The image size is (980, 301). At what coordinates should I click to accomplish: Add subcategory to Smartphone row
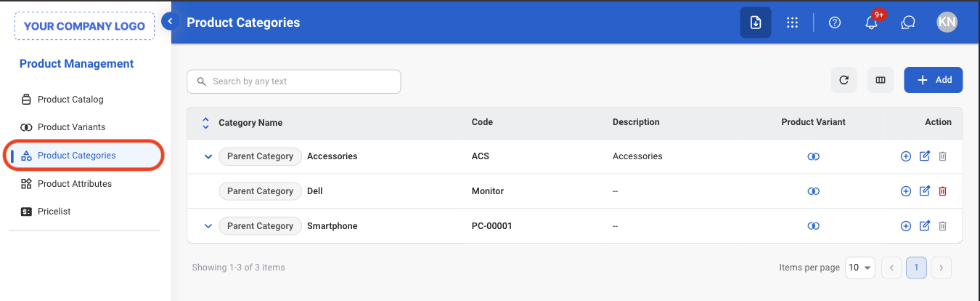point(906,226)
